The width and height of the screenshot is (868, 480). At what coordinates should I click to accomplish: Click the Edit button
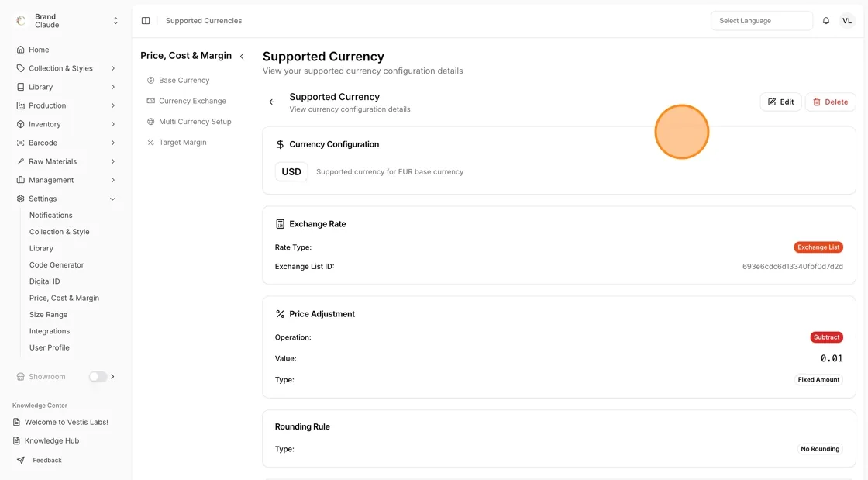pyautogui.click(x=780, y=102)
